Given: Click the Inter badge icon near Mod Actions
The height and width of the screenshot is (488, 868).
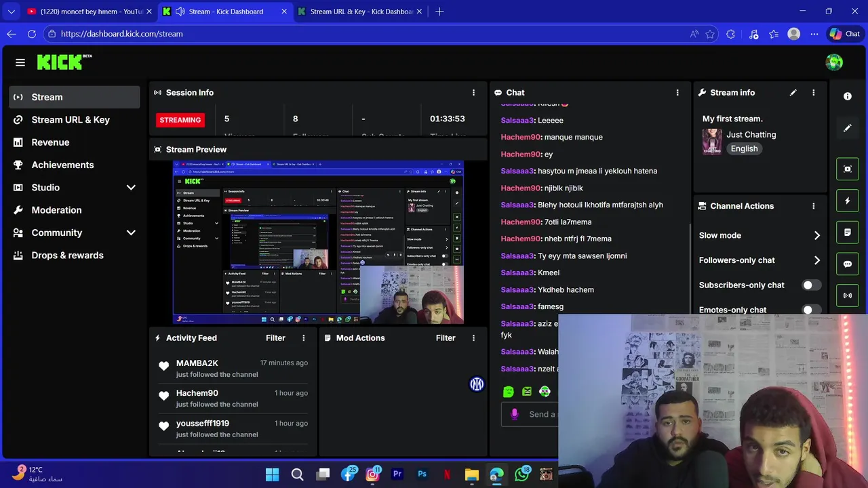Looking at the screenshot, I should [x=477, y=384].
